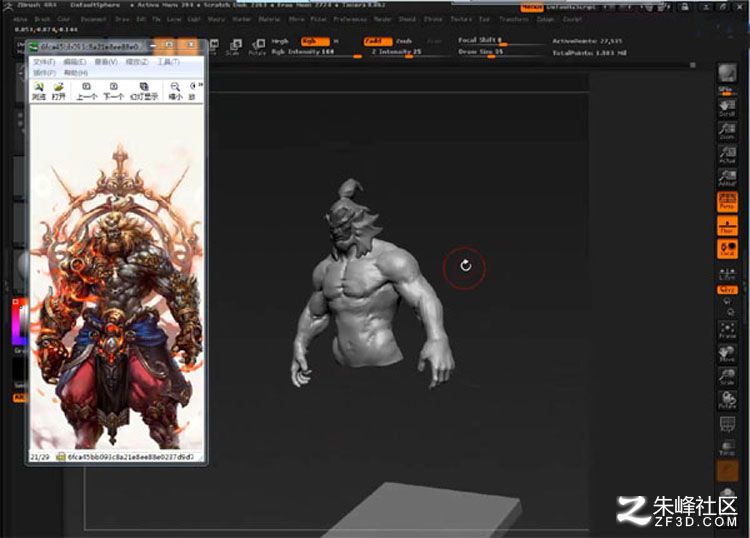This screenshot has width=750, height=538.
Task: Click the reference warrior image in viewer
Action: coord(117,277)
